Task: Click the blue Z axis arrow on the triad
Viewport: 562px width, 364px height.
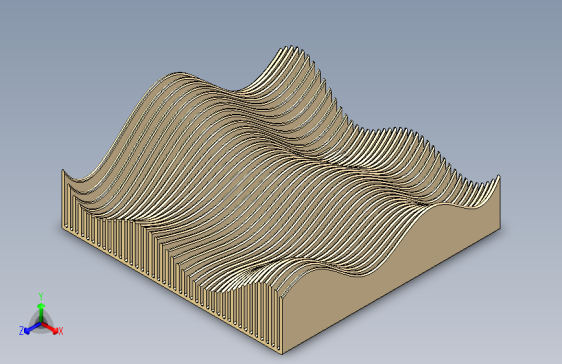Action: [x=32, y=328]
